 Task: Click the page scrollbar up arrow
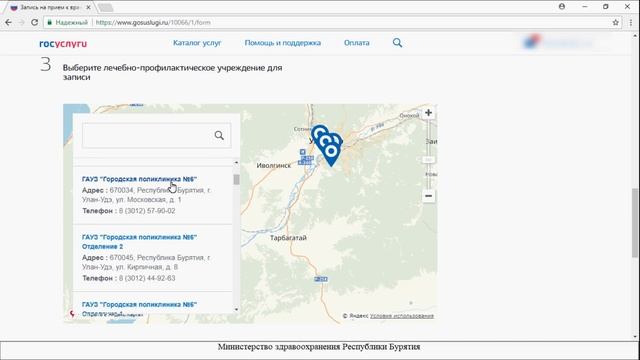pos(635,36)
